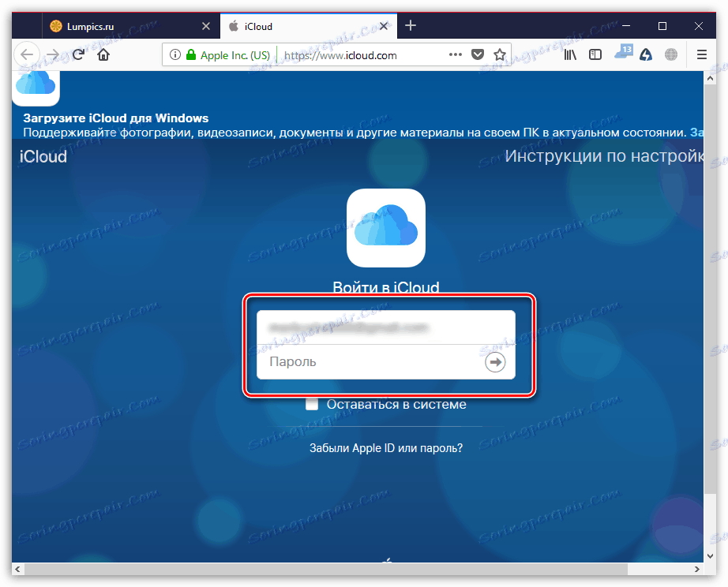The image size is (728, 587).
Task: Click the gray globe extension icon
Action: pyautogui.click(x=671, y=54)
